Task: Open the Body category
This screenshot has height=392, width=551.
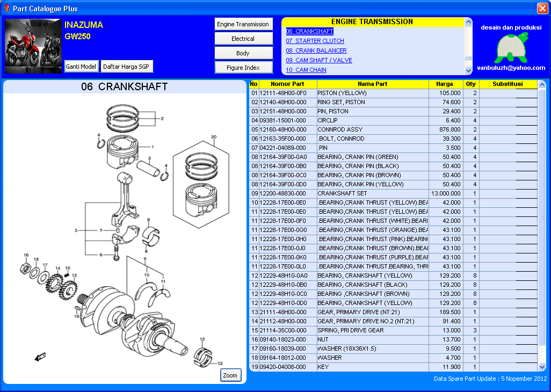Action: [x=243, y=53]
